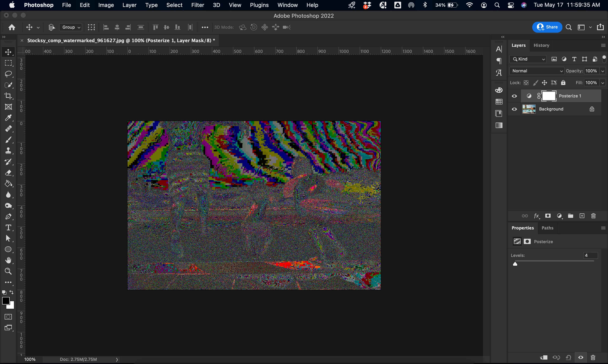Select the Eyedropper tool

click(x=8, y=118)
